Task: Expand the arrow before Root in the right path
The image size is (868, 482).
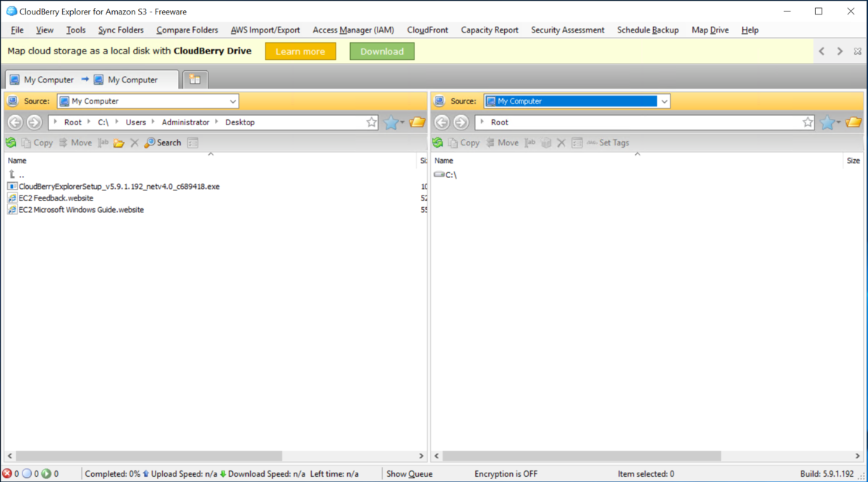Action: coord(482,122)
